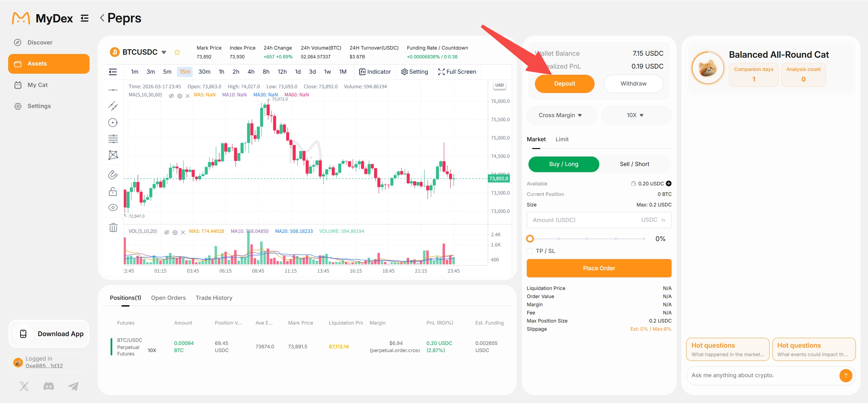
Task: Add BTCUSDC to favorites with star icon
Action: point(177,52)
